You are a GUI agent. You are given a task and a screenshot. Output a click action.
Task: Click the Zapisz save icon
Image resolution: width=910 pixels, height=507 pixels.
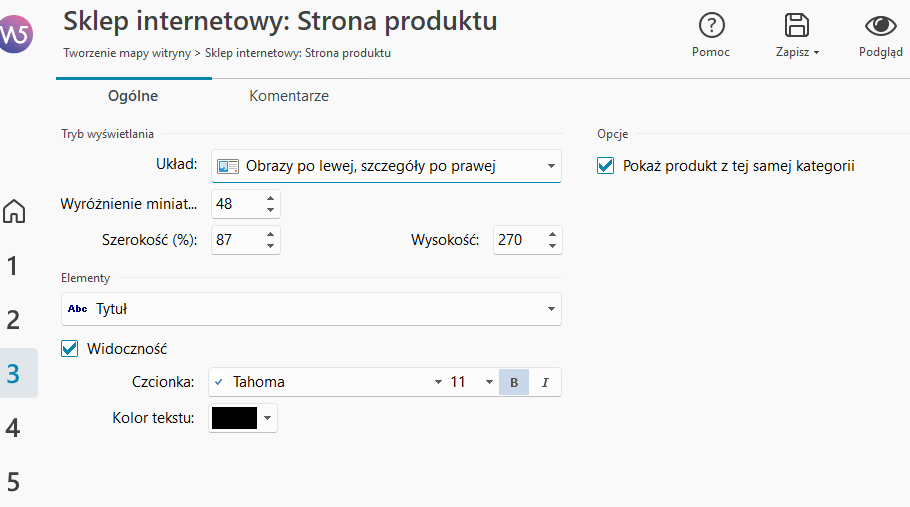(x=796, y=26)
